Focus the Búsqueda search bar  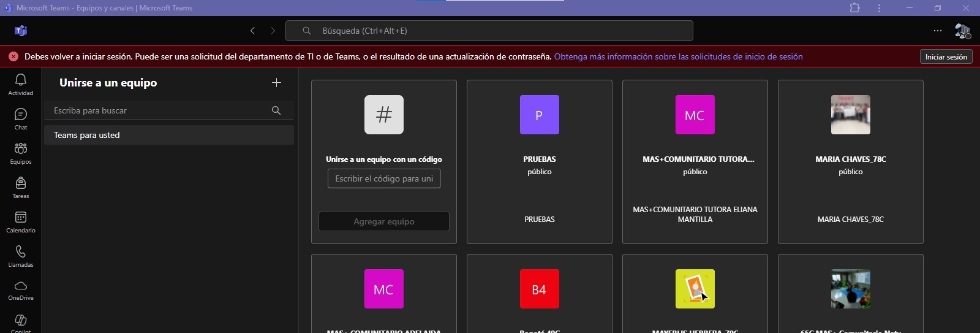point(489,31)
